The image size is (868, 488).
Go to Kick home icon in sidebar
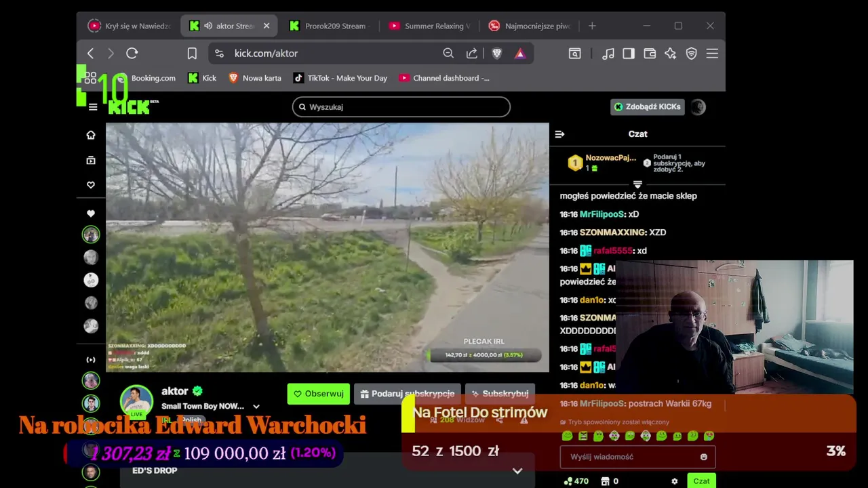[x=91, y=135]
